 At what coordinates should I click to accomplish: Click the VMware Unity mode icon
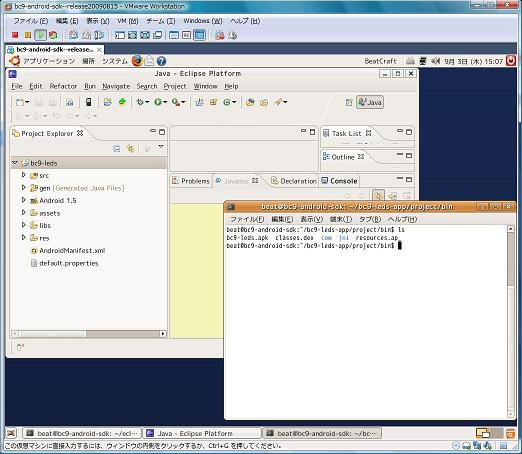[x=157, y=35]
